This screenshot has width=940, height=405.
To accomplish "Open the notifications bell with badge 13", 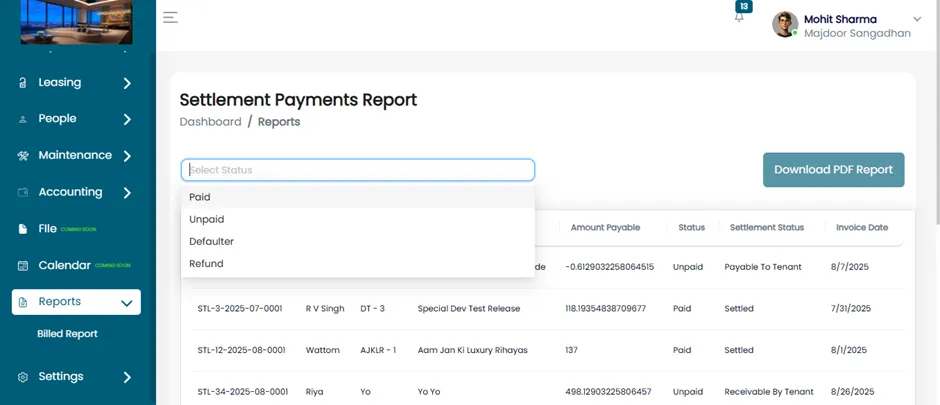I will point(739,16).
